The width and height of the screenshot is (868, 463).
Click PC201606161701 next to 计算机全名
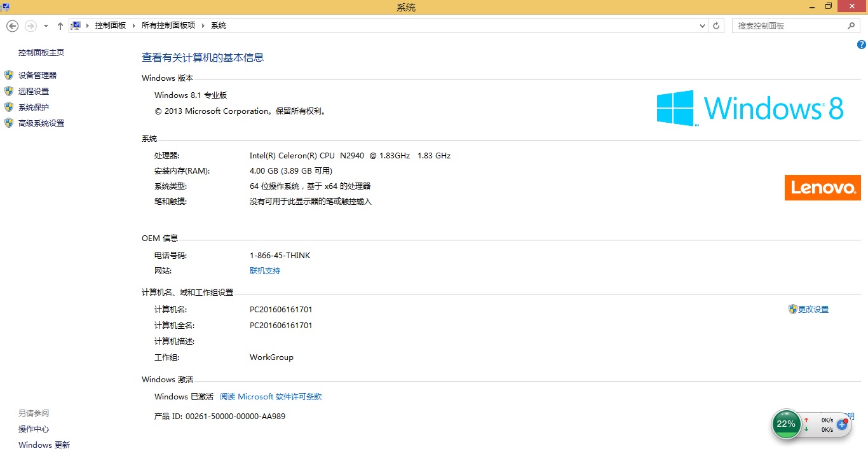tap(281, 326)
